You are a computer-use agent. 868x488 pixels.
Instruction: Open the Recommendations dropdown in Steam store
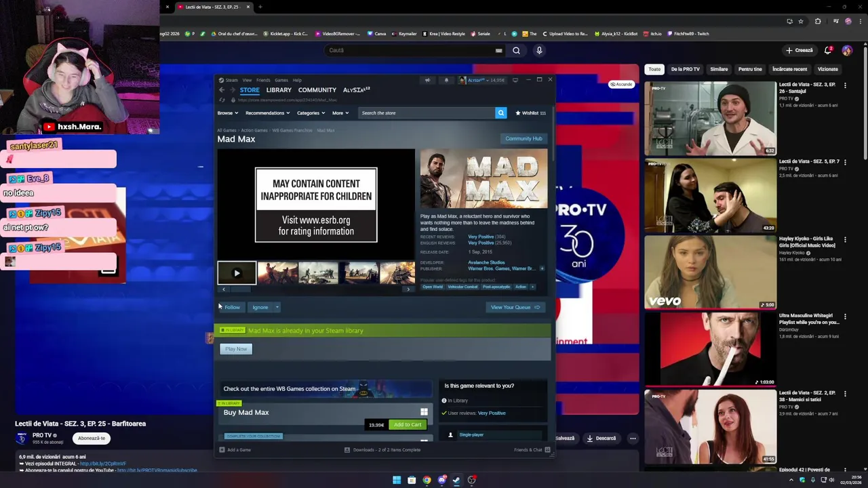coord(267,113)
